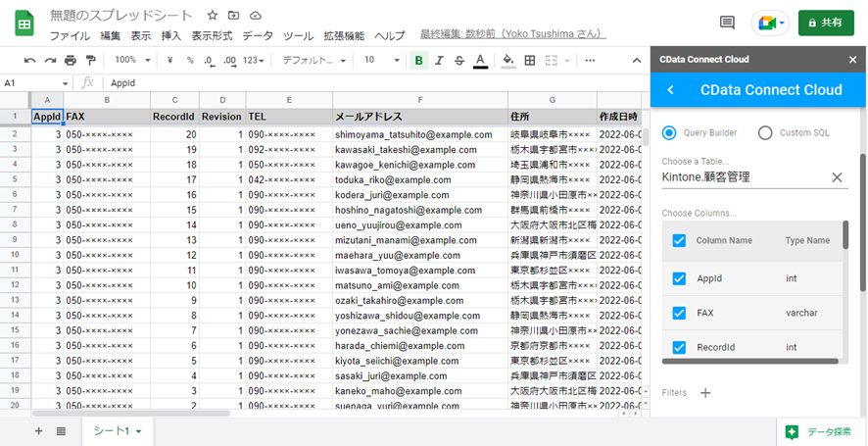Open font family dropdown
The image size is (868, 446).
pos(314,61)
